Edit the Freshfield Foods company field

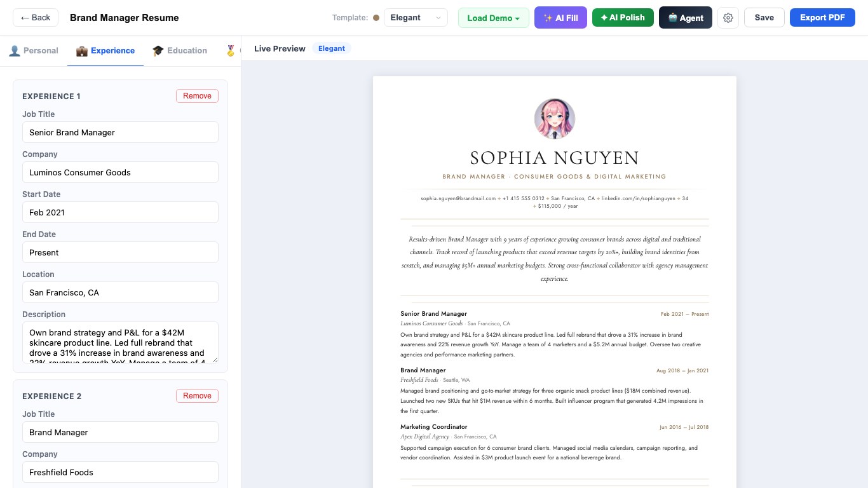coord(120,472)
